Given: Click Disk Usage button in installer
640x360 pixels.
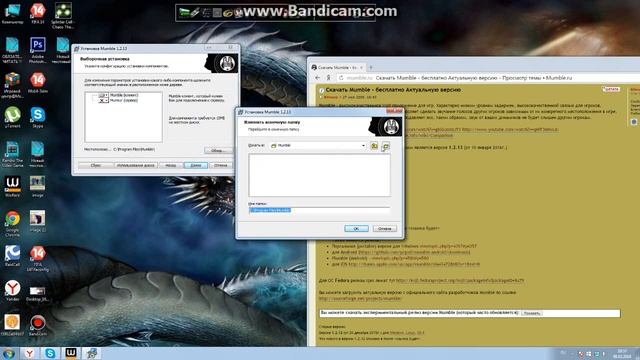Looking at the screenshot, I should coord(135,165).
